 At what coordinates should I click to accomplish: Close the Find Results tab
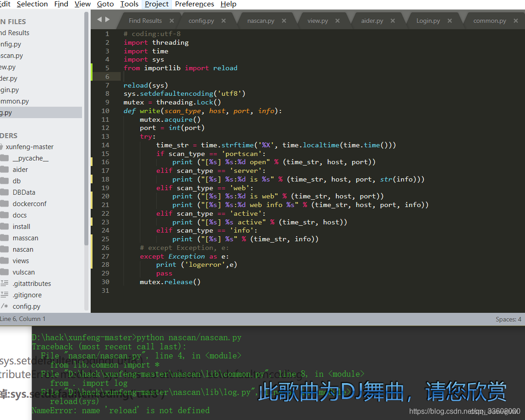pos(172,21)
